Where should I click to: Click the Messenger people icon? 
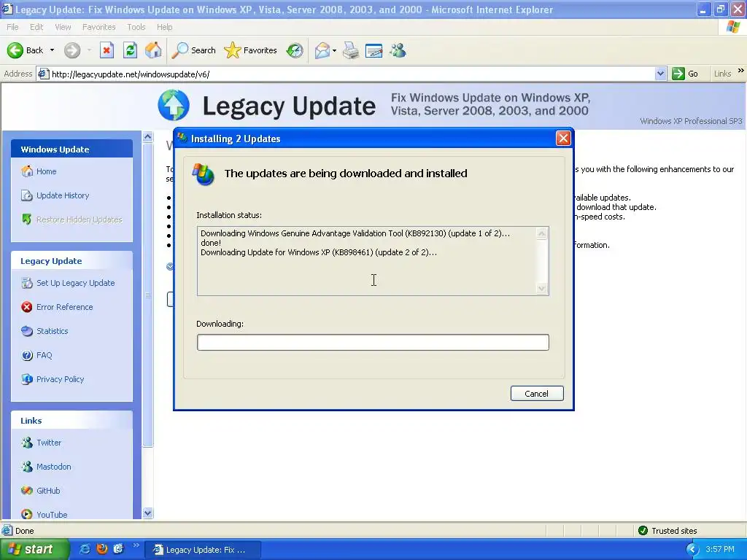pos(398,50)
